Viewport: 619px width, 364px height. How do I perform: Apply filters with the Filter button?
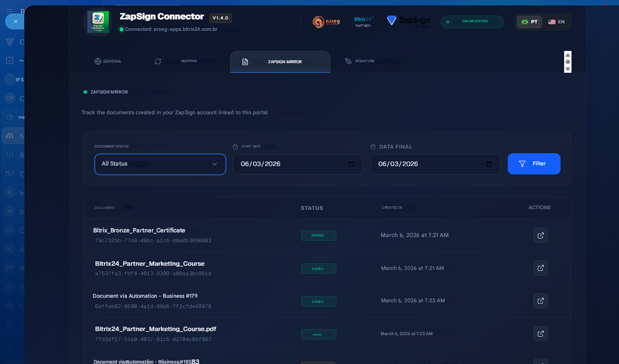[533, 164]
